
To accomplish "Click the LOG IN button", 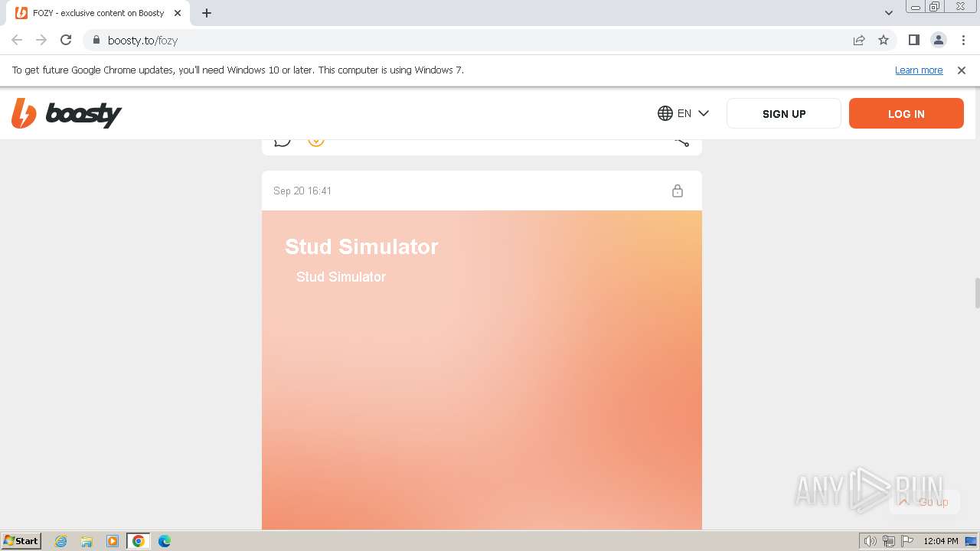I will (906, 113).
